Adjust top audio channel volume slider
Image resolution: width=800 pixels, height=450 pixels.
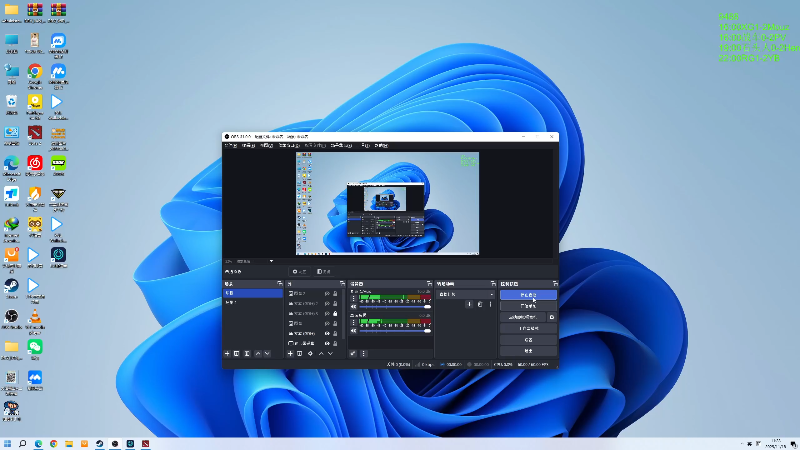[395, 307]
